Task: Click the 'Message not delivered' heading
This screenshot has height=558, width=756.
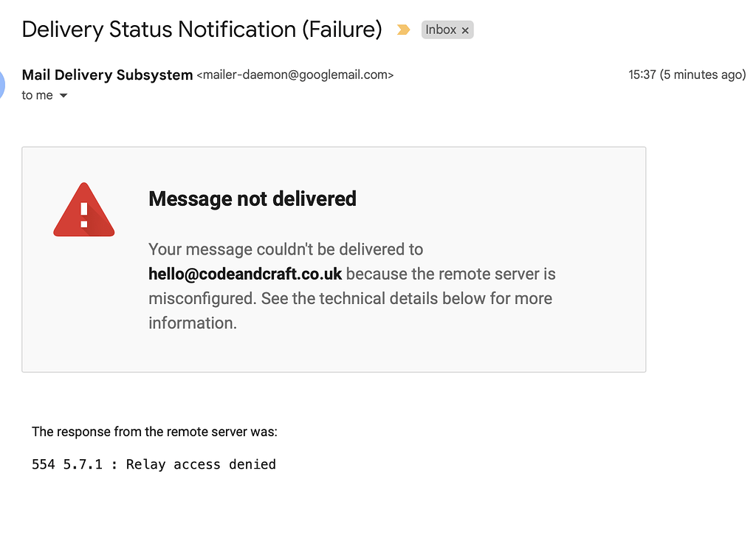Action: click(x=252, y=199)
